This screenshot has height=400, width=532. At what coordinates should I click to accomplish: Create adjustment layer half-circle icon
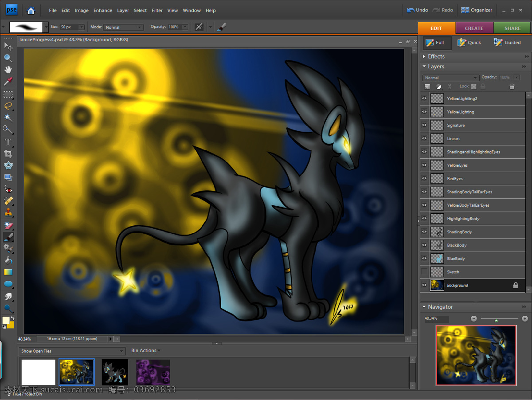(438, 86)
